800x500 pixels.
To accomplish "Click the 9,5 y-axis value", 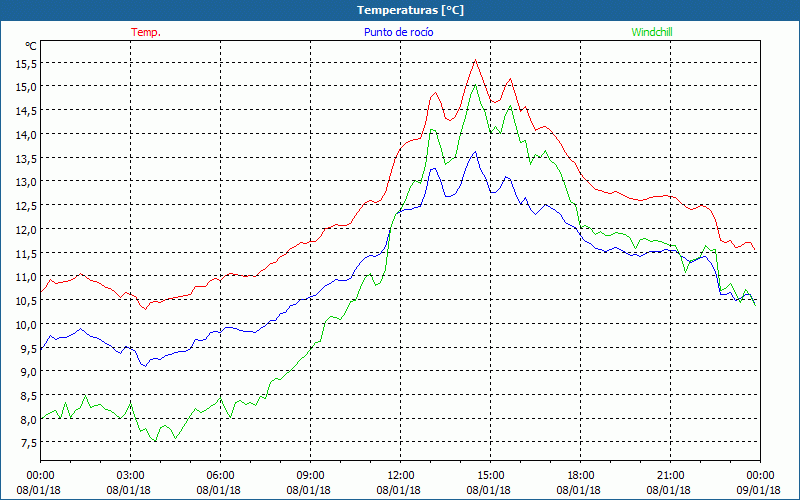I will tap(29, 348).
